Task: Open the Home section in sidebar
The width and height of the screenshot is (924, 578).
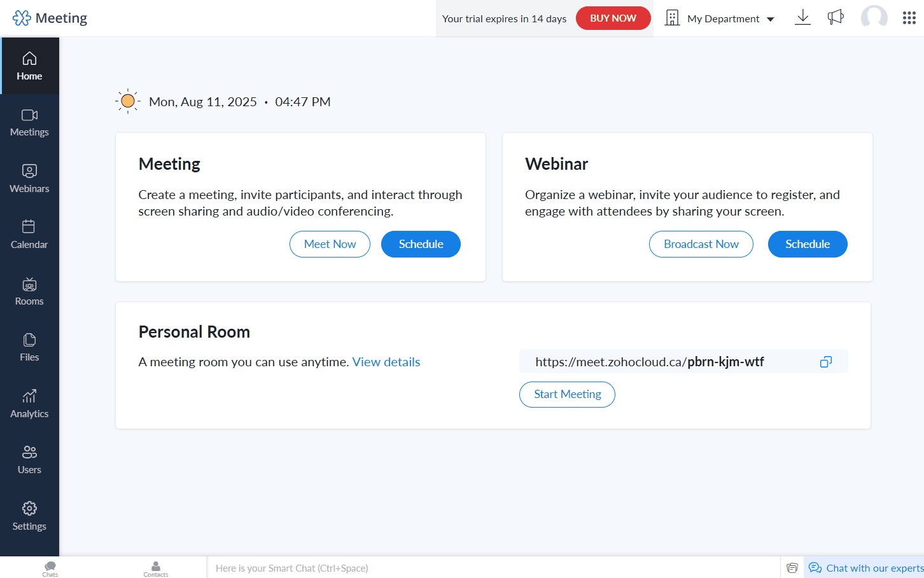Action: (x=29, y=66)
